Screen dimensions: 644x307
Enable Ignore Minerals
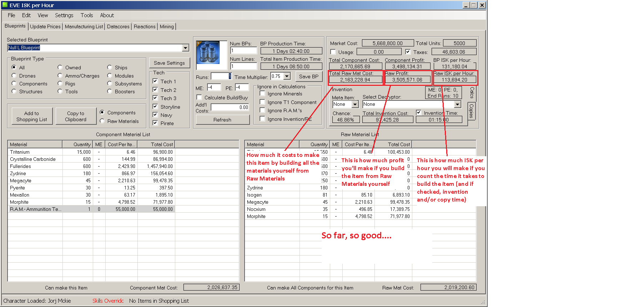pos(262,93)
